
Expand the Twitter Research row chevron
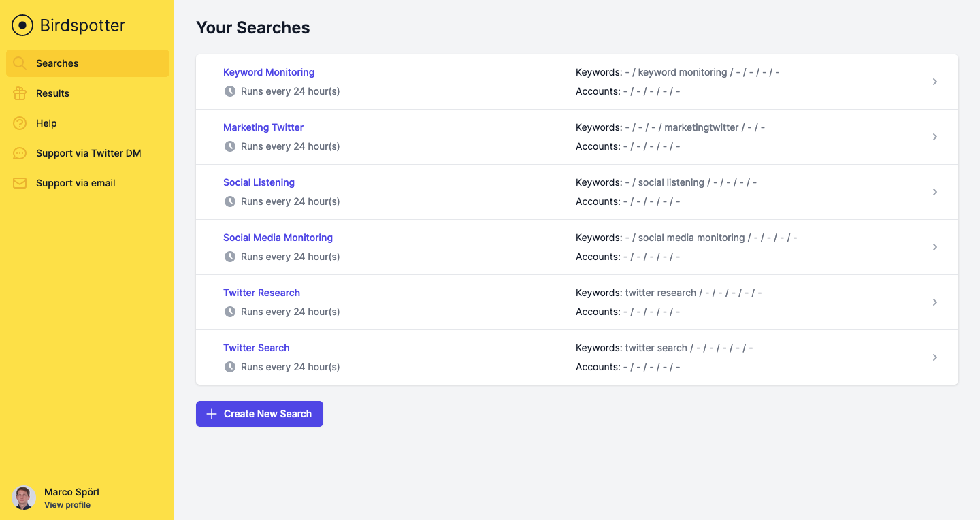click(934, 302)
